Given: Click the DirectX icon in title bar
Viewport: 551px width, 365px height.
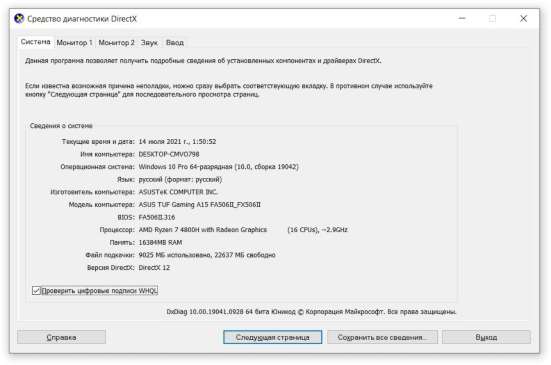Looking at the screenshot, I should [x=19, y=19].
